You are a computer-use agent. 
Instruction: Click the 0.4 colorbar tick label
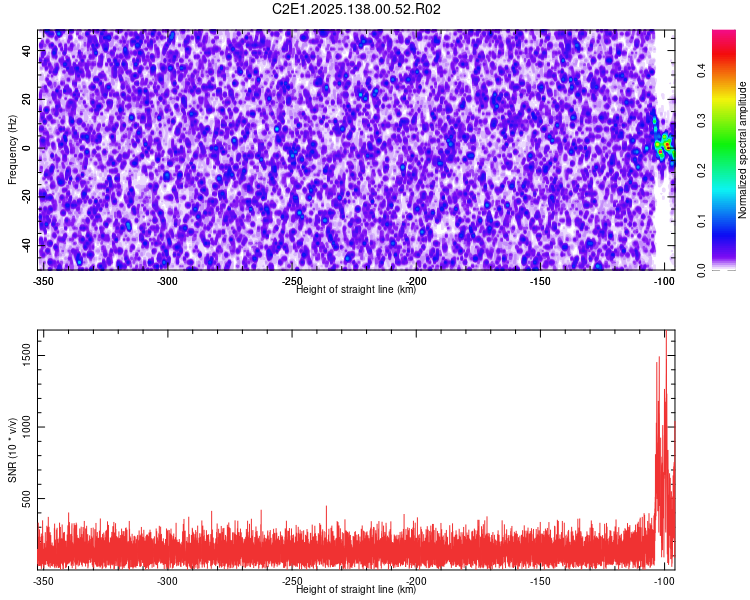click(701, 70)
